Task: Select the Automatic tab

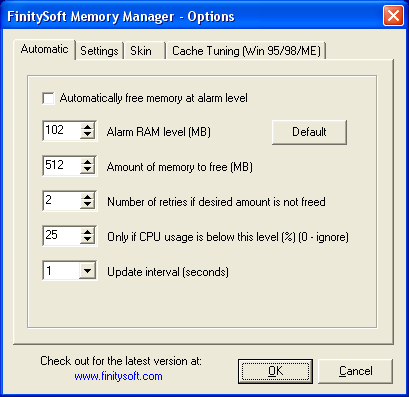Action: (44, 50)
